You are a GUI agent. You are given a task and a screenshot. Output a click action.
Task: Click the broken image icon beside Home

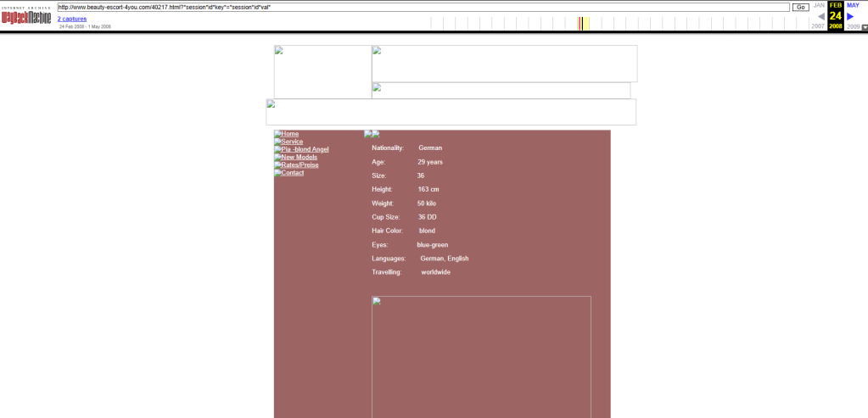(x=277, y=134)
